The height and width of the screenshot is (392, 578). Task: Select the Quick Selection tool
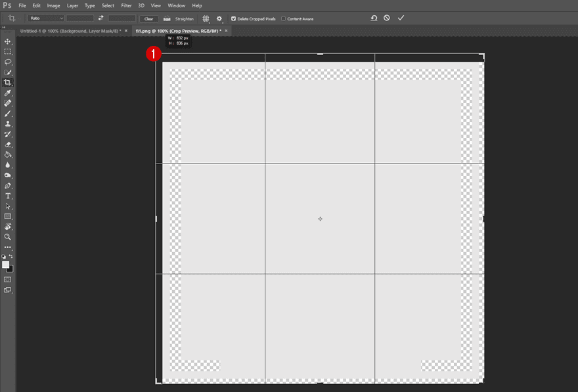pos(7,72)
